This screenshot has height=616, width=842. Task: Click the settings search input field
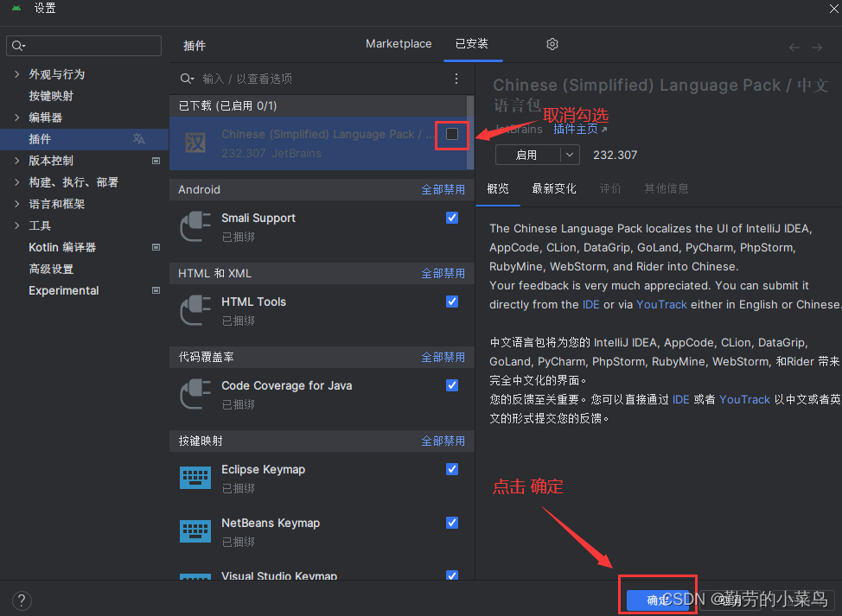[84, 46]
